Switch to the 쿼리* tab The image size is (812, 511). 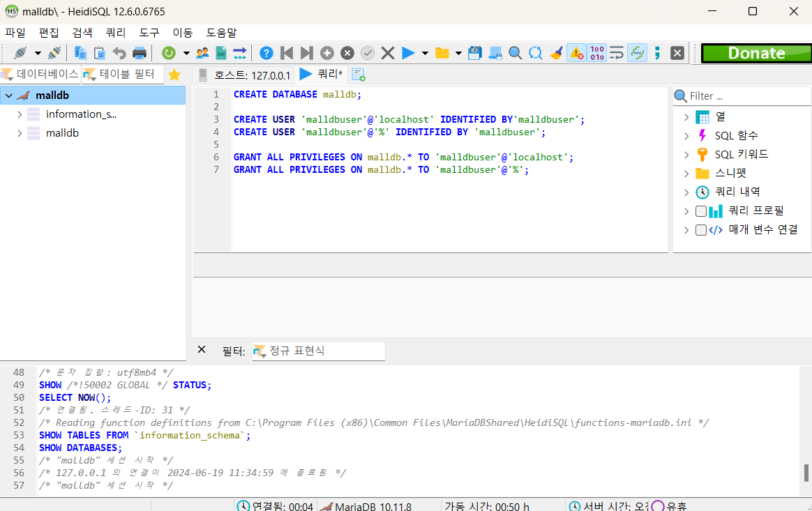click(x=321, y=75)
